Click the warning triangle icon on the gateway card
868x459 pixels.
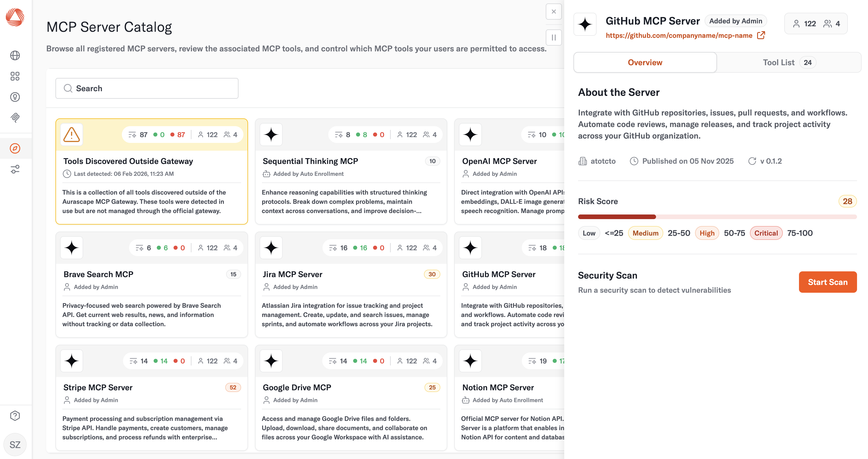coord(71,134)
